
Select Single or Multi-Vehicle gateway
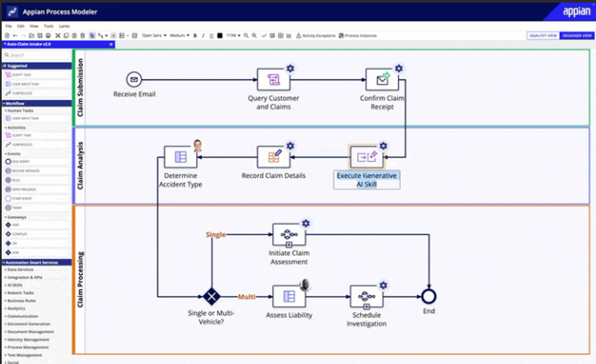tap(212, 297)
